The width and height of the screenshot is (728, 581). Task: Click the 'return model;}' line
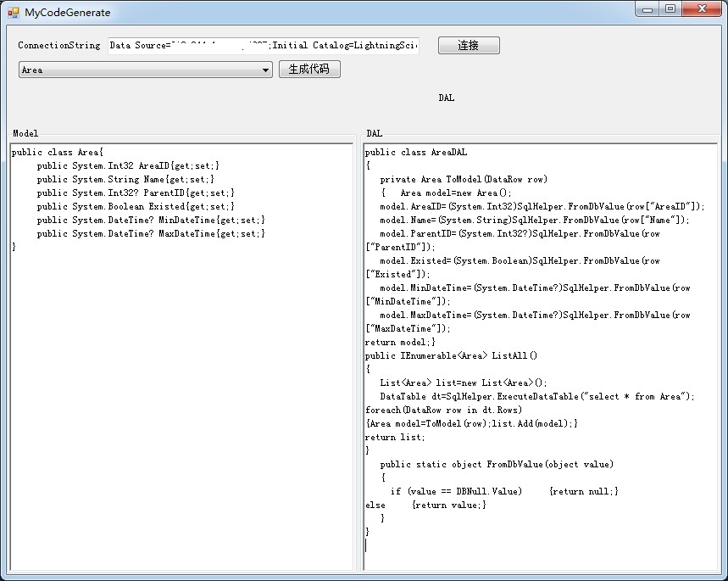pyautogui.click(x=400, y=342)
